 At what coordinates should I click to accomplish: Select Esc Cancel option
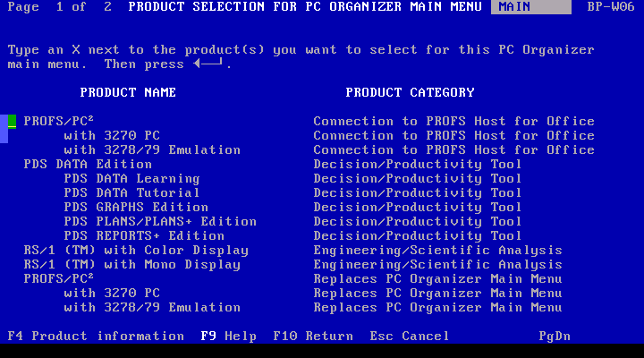pos(410,337)
